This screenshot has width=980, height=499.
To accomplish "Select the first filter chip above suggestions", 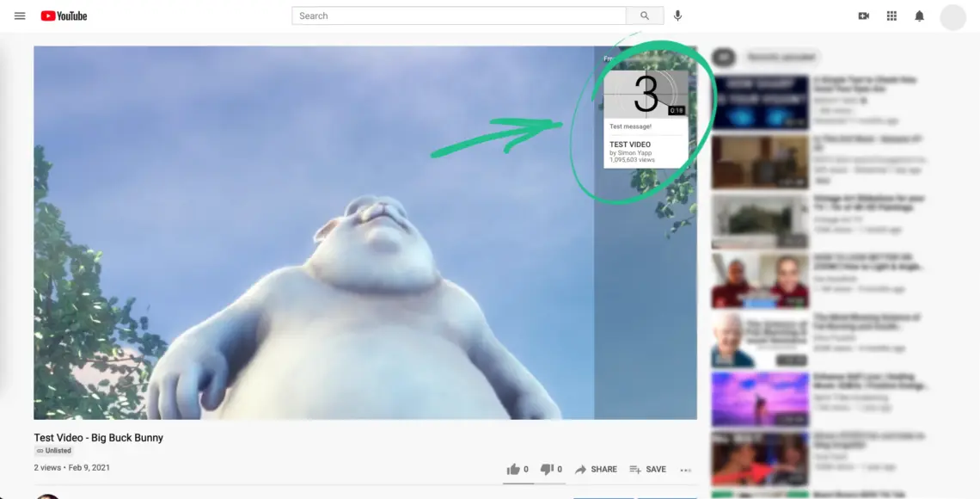I will [724, 57].
